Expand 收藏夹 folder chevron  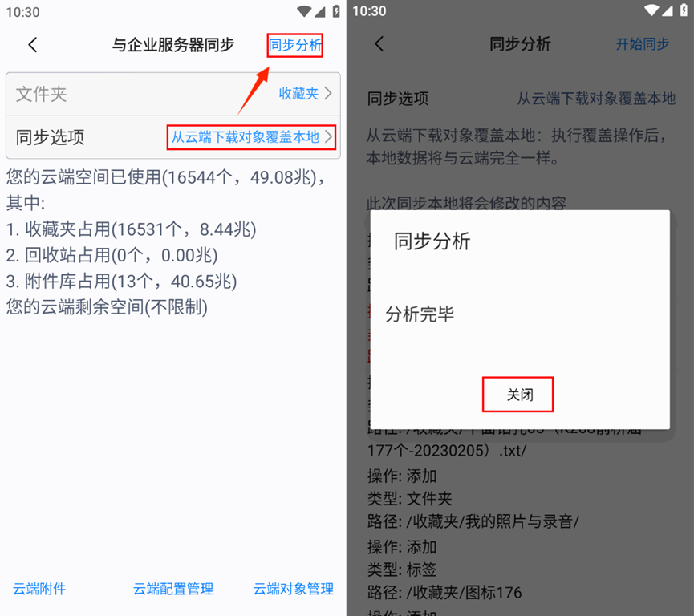[x=328, y=93]
